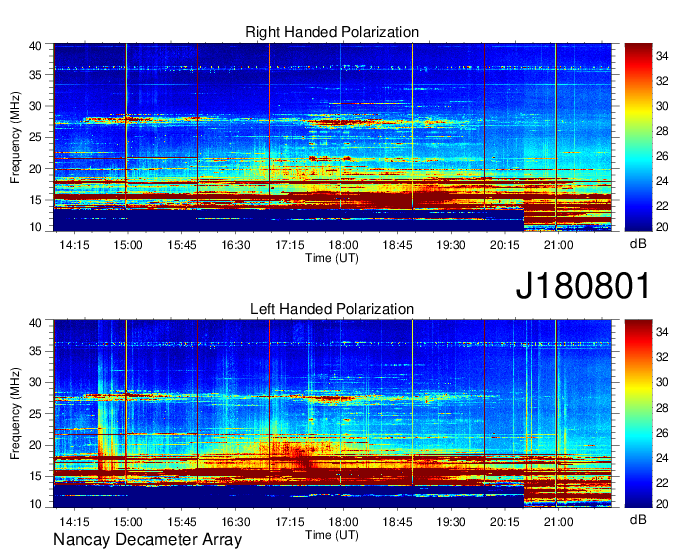
Task: Click the 15:45 time tick on Right Handed plot
Action: point(182,245)
